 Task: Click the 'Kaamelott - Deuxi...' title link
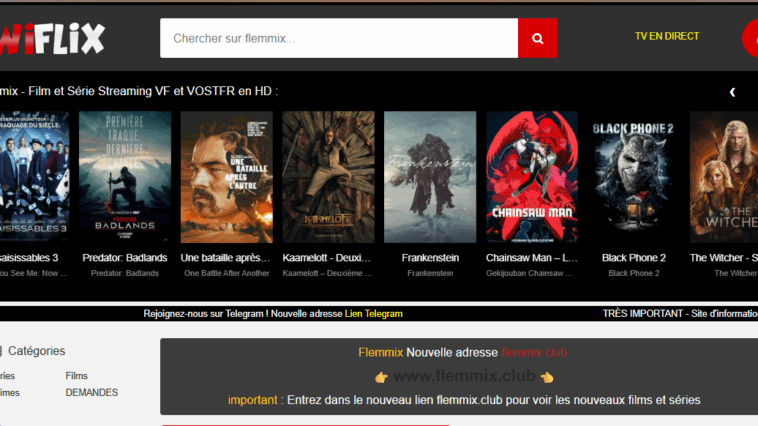326,258
